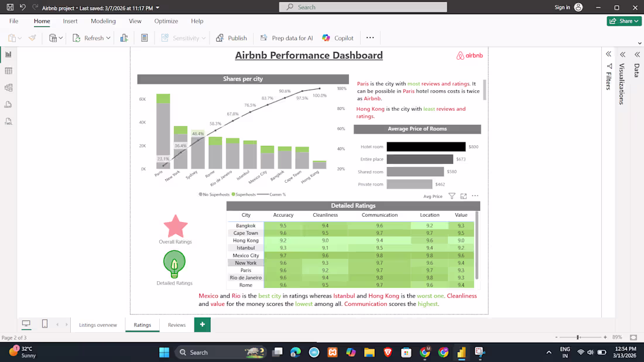Open the Reviews page tab

click(177, 325)
